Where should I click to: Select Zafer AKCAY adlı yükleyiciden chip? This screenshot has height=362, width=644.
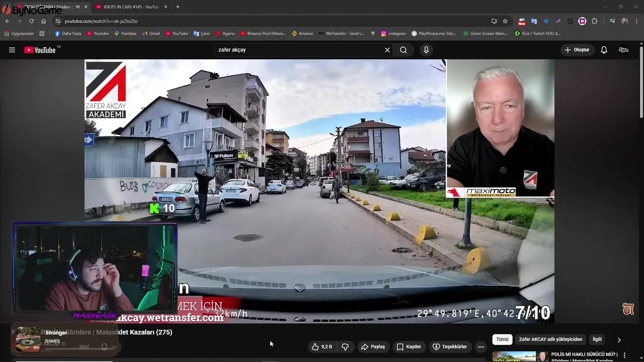click(550, 339)
